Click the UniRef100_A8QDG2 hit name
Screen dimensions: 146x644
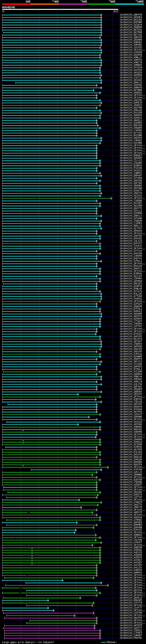131,93
